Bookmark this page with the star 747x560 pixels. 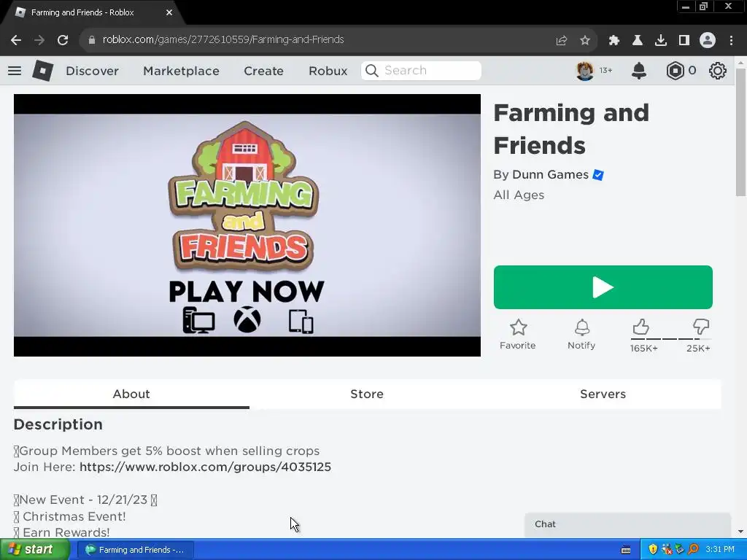(x=585, y=41)
